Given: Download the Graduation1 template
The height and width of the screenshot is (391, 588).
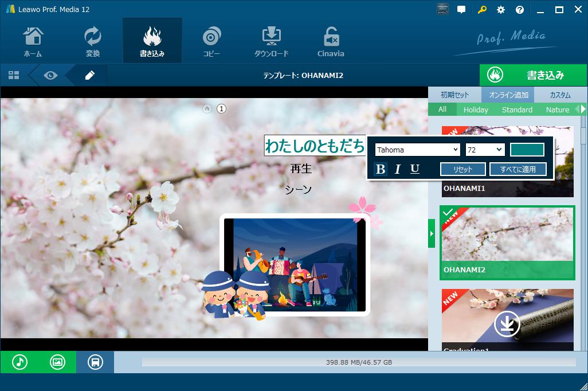Looking at the screenshot, I should pos(507,324).
